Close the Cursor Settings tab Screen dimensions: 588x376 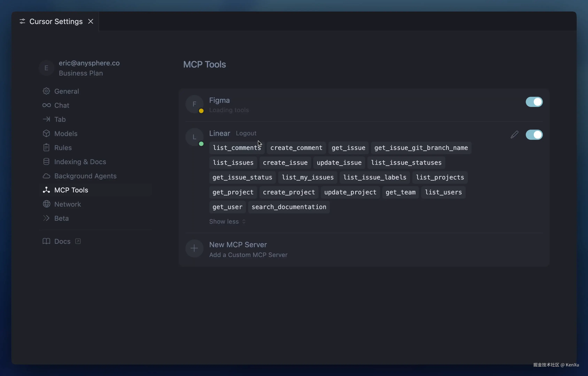point(91,21)
